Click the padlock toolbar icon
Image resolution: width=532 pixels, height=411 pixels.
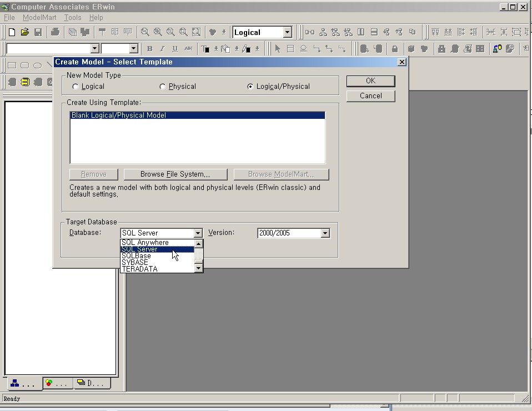point(395,49)
